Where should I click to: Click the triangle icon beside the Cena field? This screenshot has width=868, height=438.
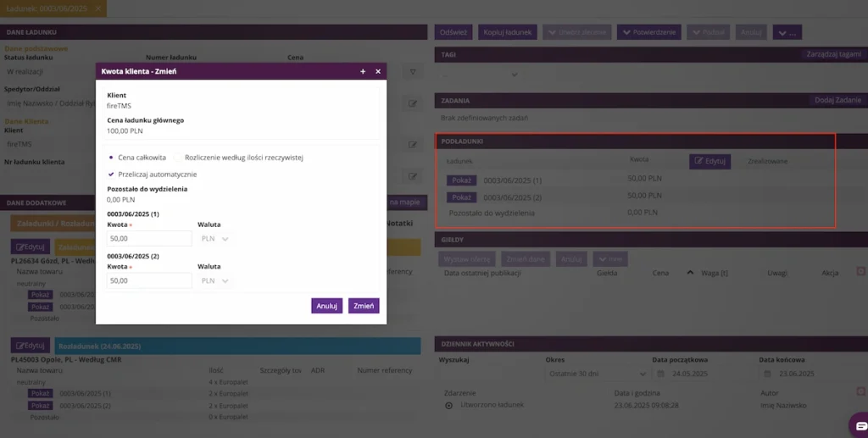pyautogui.click(x=413, y=72)
